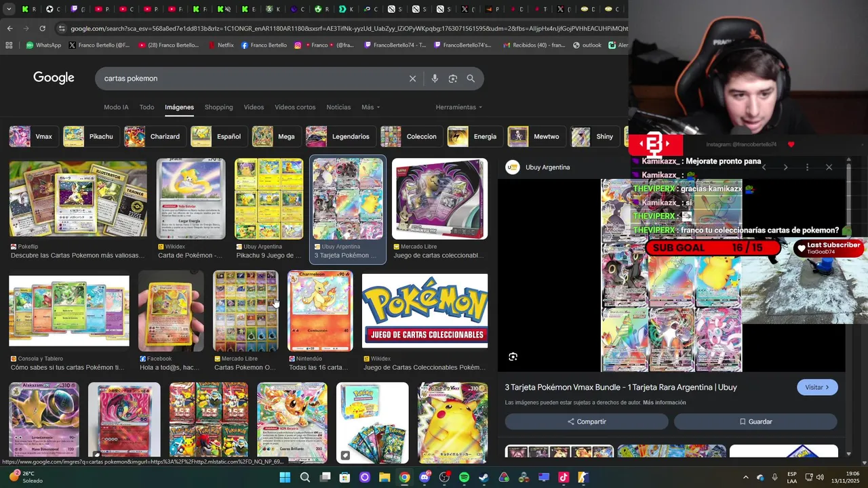Filter images by Energia chip
Screen dimensions: 868x488
pos(474,136)
